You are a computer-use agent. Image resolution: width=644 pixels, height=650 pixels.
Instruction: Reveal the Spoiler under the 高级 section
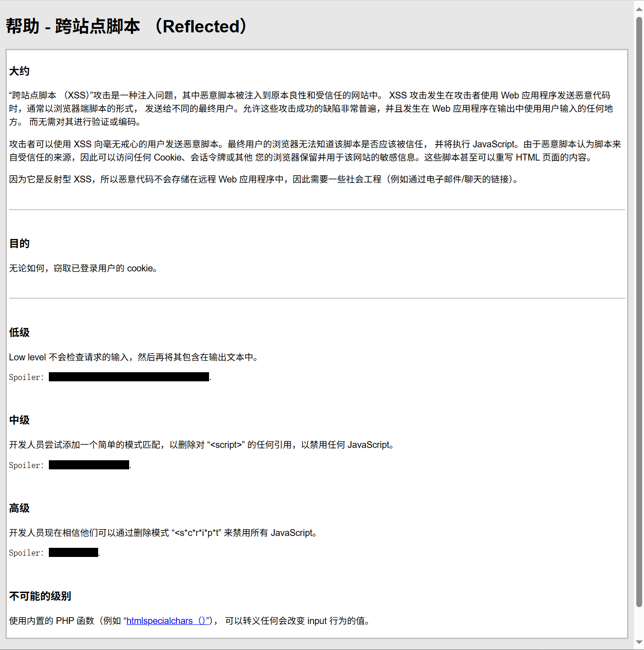pos(73,552)
